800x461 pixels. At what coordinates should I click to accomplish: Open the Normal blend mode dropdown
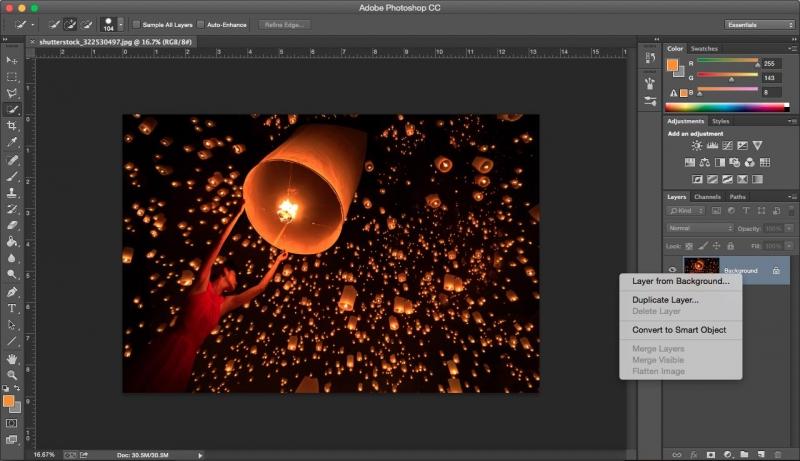(x=700, y=228)
